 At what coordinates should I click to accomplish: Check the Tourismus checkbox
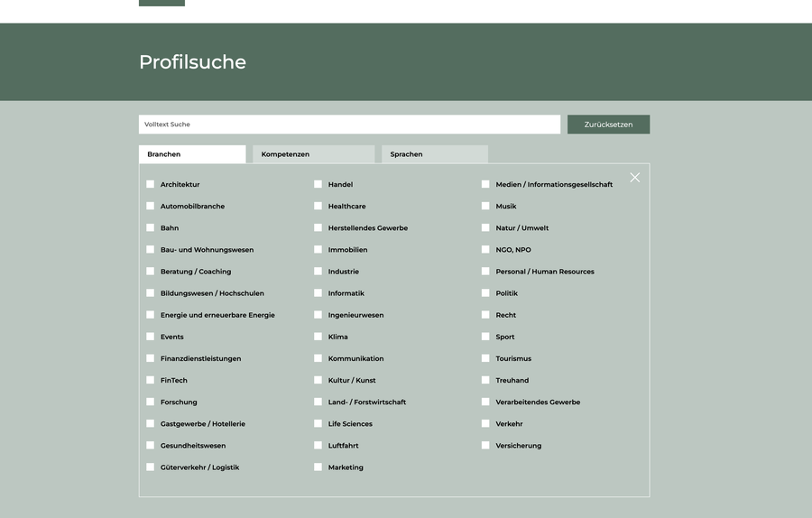pos(485,358)
